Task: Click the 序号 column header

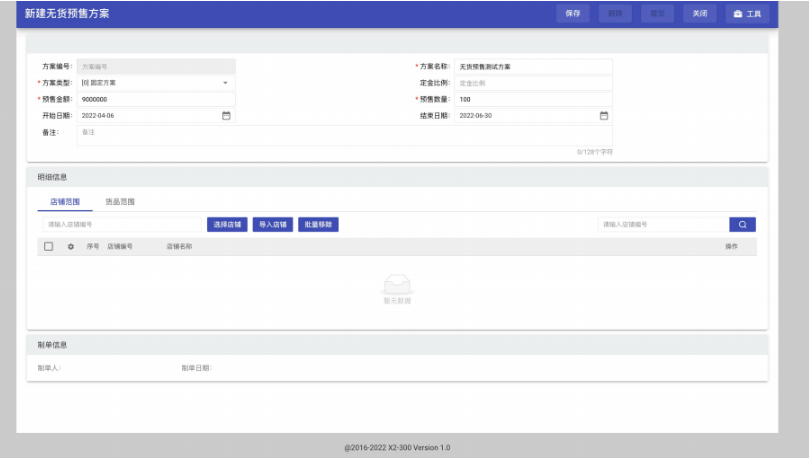Action: 93,247
